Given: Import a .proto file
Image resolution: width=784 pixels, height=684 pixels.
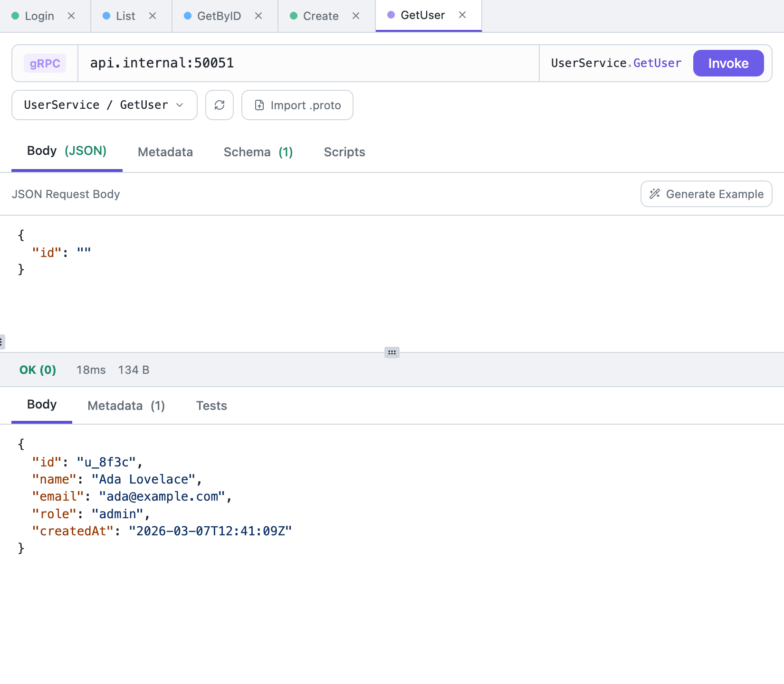Looking at the screenshot, I should [297, 105].
